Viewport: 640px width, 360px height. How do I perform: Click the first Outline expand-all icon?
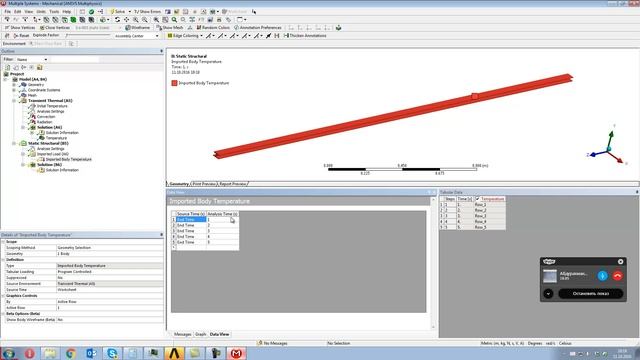point(8,67)
